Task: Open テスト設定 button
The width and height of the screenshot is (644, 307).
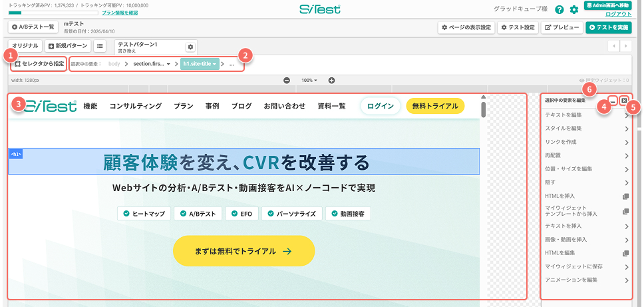Action: pyautogui.click(x=518, y=27)
